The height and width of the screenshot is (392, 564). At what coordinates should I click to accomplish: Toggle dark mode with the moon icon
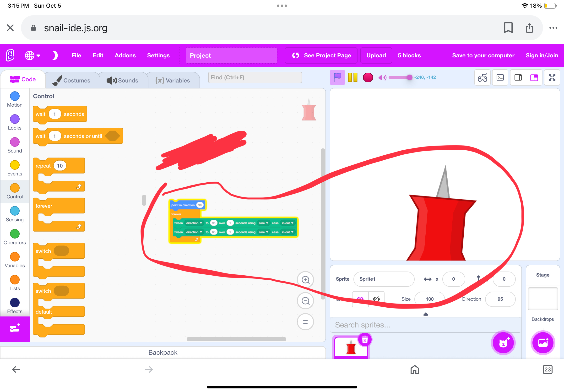point(54,55)
